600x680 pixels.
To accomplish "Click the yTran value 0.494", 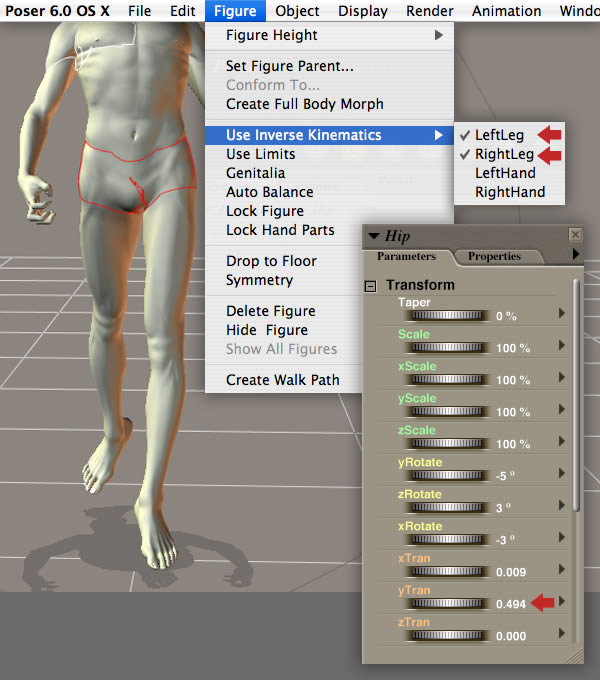I will click(511, 604).
